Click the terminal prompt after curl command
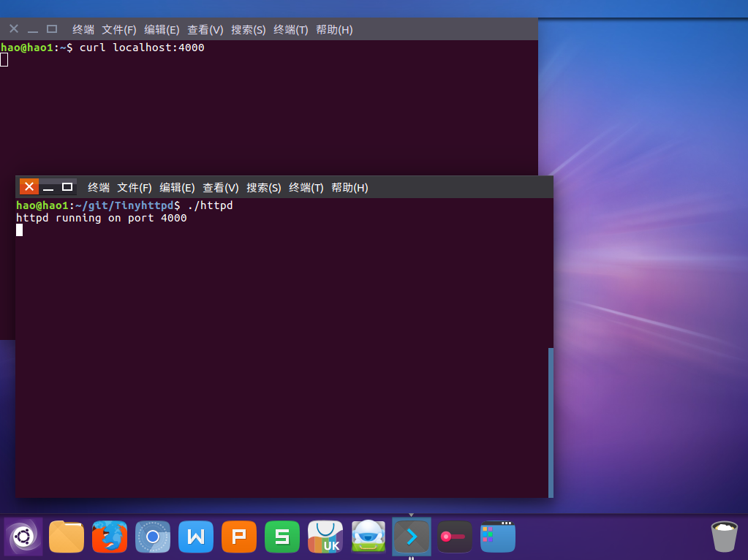Image resolution: width=748 pixels, height=560 pixels. pos(4,59)
